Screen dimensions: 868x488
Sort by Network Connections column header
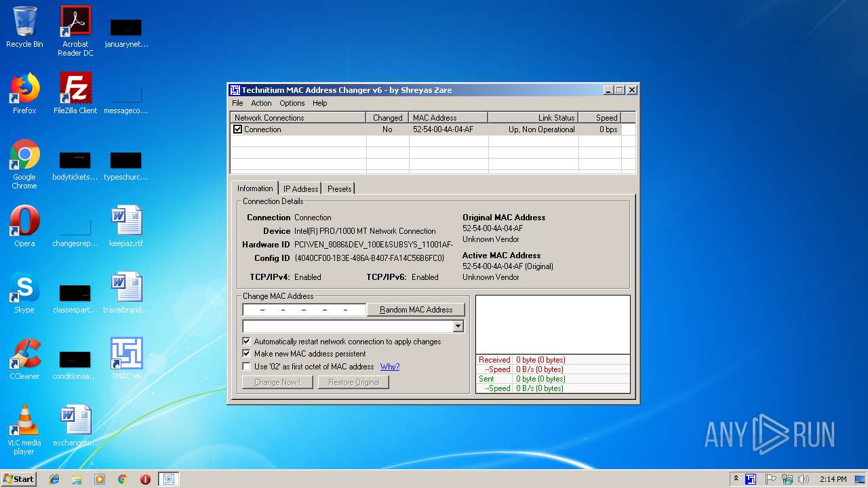click(x=298, y=117)
